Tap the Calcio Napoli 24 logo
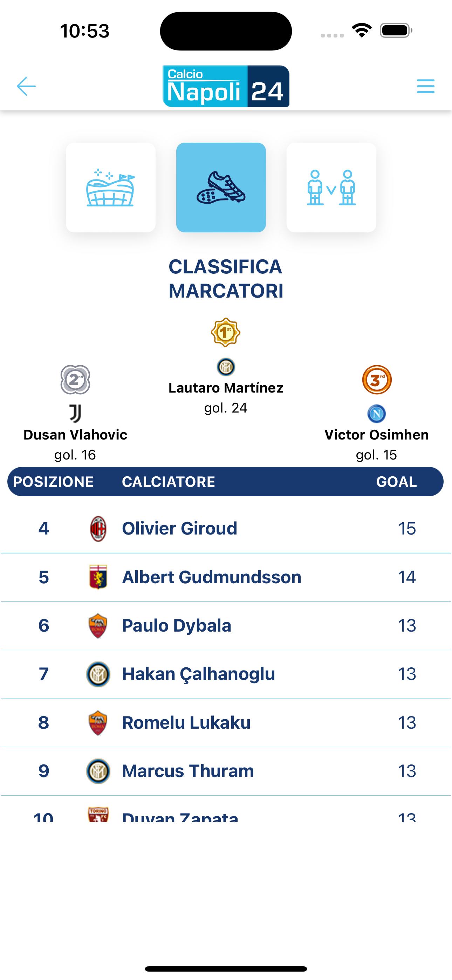This screenshot has height=980, width=452. click(226, 86)
